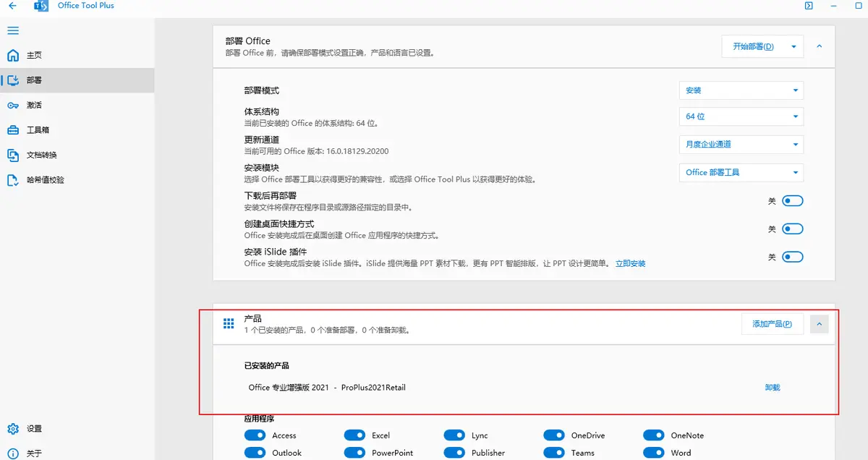Toggle 下载后再部署 switch

tap(793, 201)
